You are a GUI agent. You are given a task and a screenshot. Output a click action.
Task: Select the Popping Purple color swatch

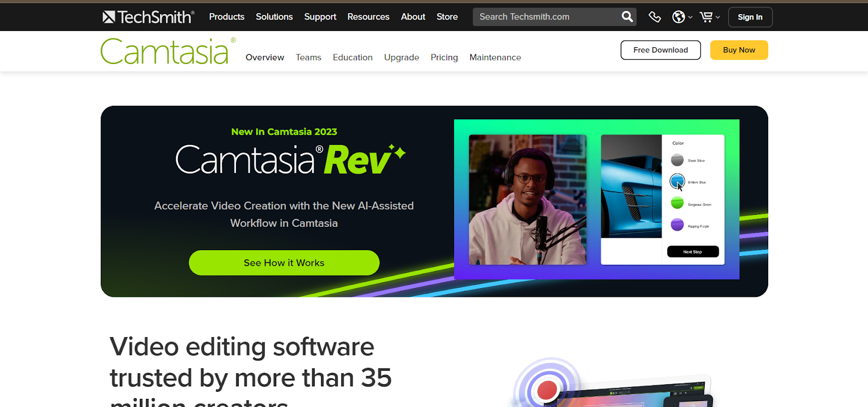(677, 225)
